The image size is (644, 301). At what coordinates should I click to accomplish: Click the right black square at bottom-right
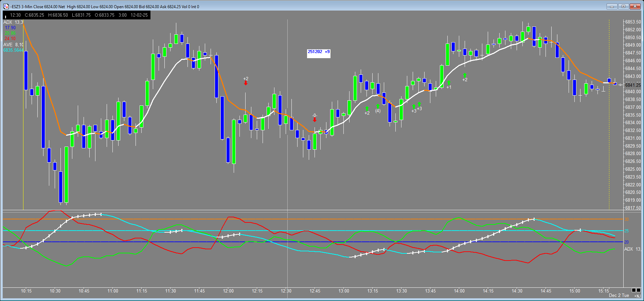(x=639, y=290)
